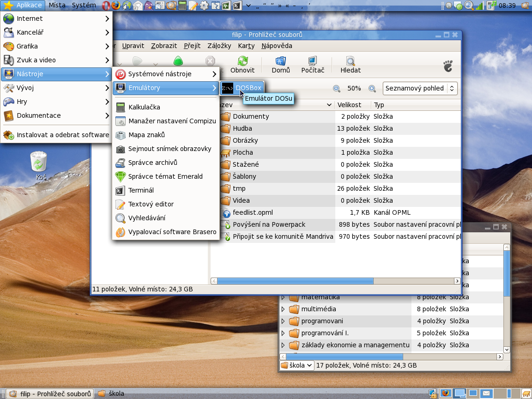Expand the Internet applications category
The image size is (532, 399).
(x=56, y=18)
